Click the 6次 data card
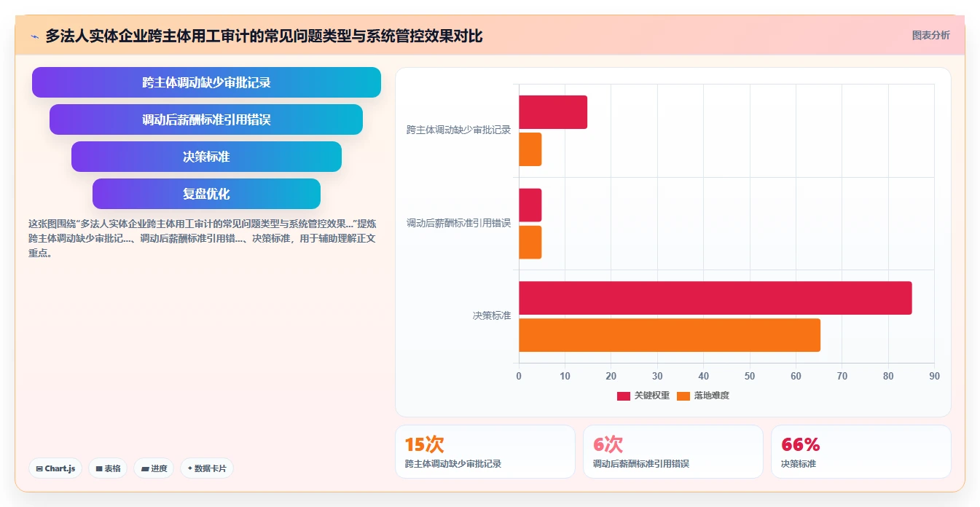 (x=673, y=452)
